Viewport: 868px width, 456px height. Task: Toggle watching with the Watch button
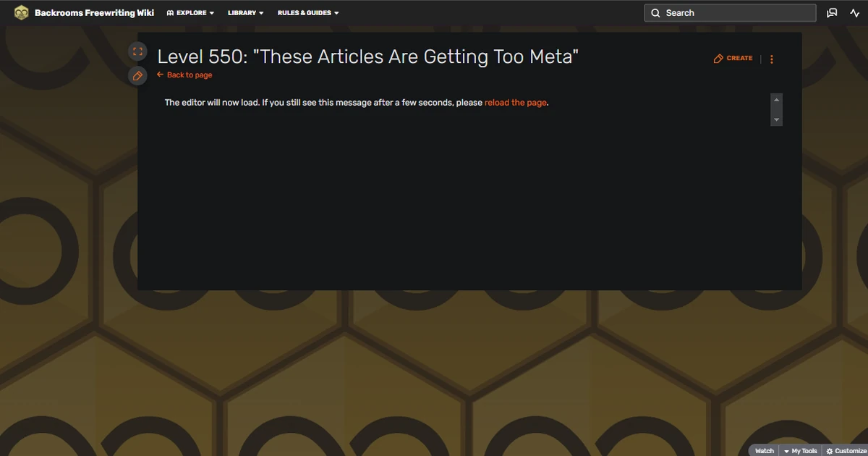pos(764,450)
